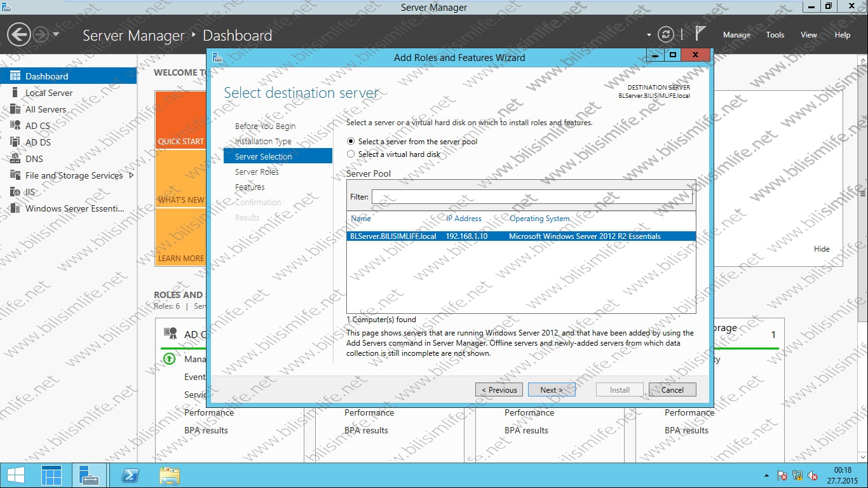Expand File and Storage Services arrow
This screenshot has height=488, width=868.
click(132, 175)
